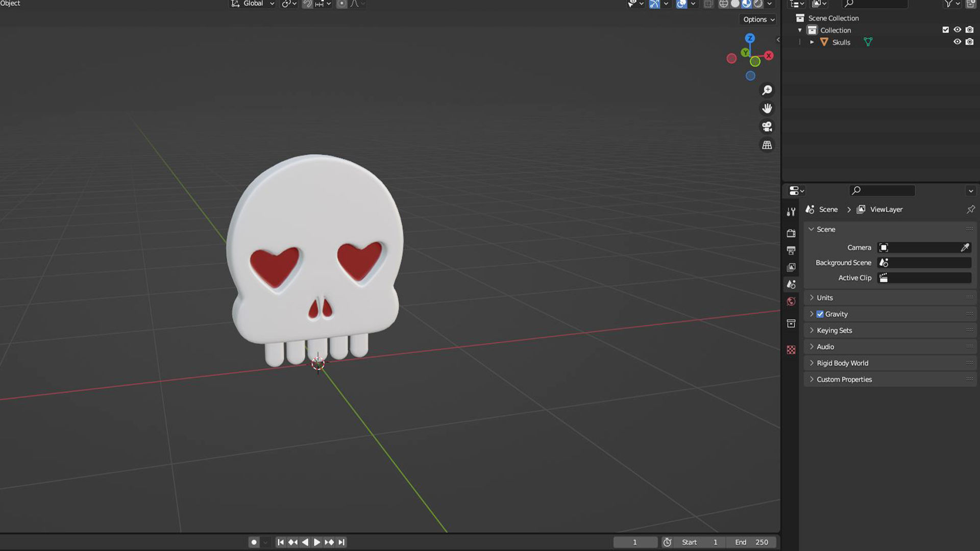The image size is (980, 551).
Task: Open the World properties tab (globe icon)
Action: pos(791,302)
